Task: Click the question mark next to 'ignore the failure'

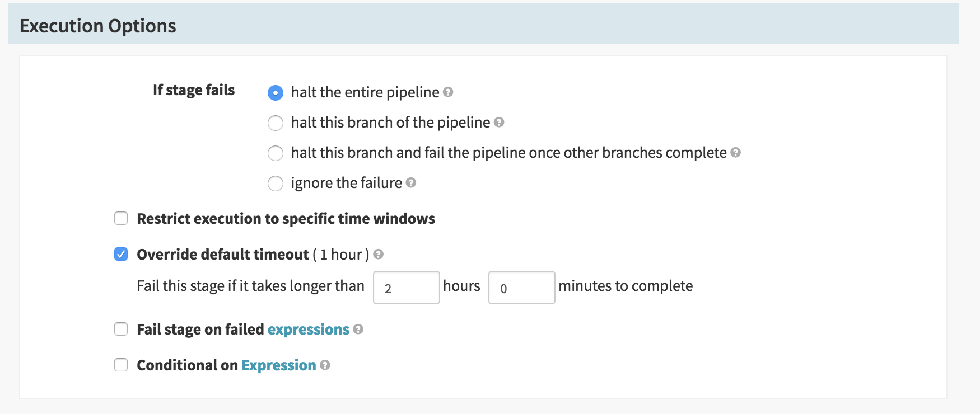Action: 410,183
